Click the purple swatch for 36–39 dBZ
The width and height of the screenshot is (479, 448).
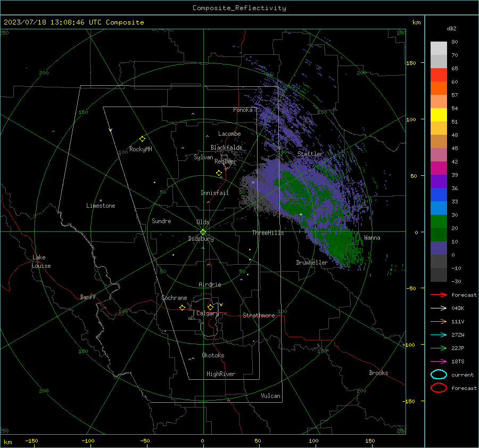click(x=439, y=181)
